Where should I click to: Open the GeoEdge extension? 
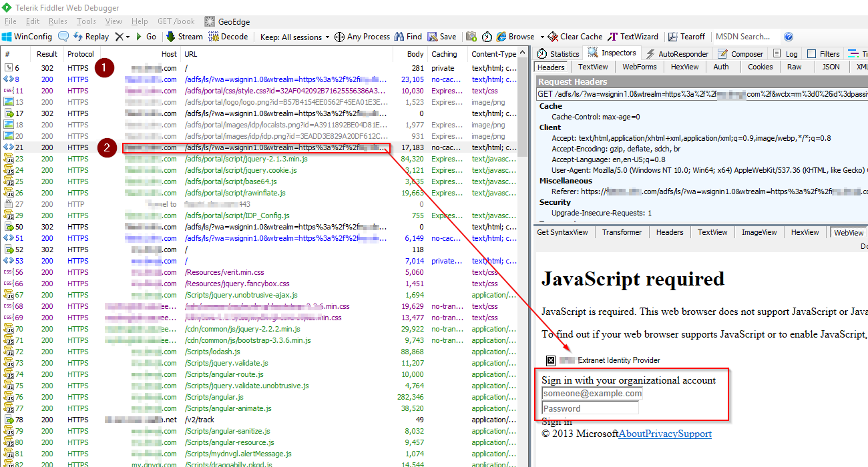coord(227,21)
